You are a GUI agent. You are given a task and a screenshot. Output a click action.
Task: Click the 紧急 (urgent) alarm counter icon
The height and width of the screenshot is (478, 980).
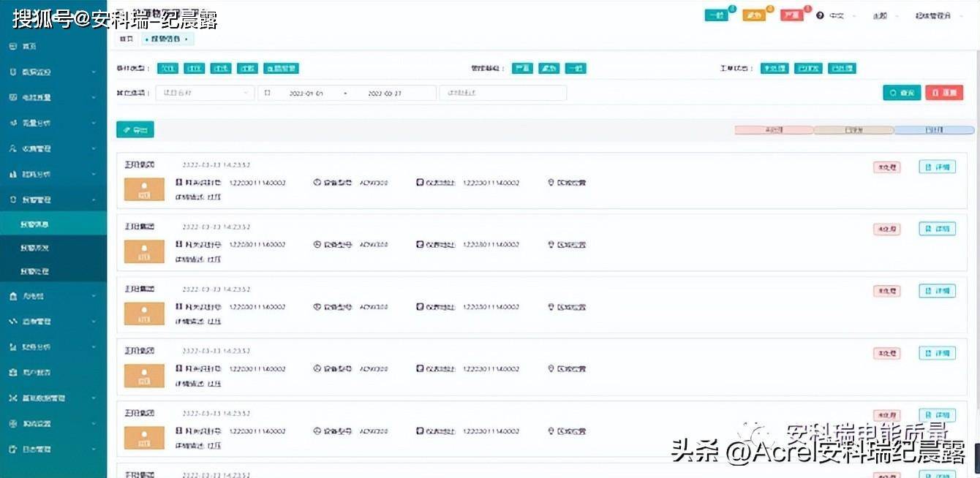tap(754, 14)
